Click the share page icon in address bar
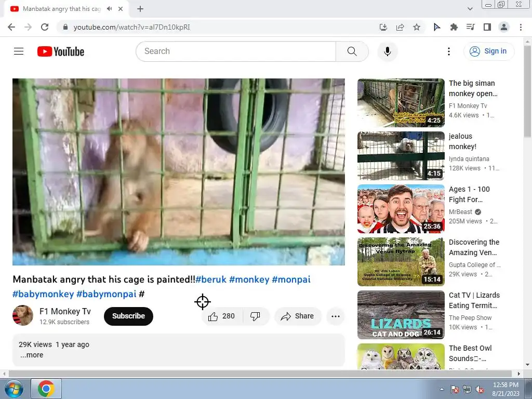The height and width of the screenshot is (399, 532). pyautogui.click(x=400, y=27)
